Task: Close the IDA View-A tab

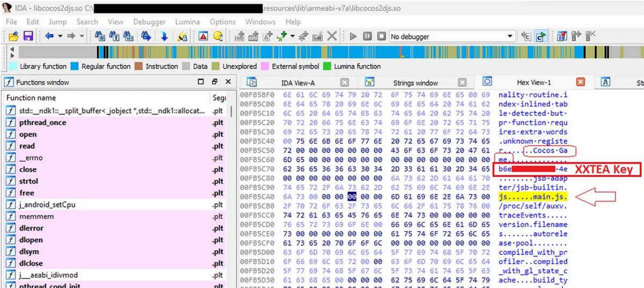Action: tap(345, 83)
